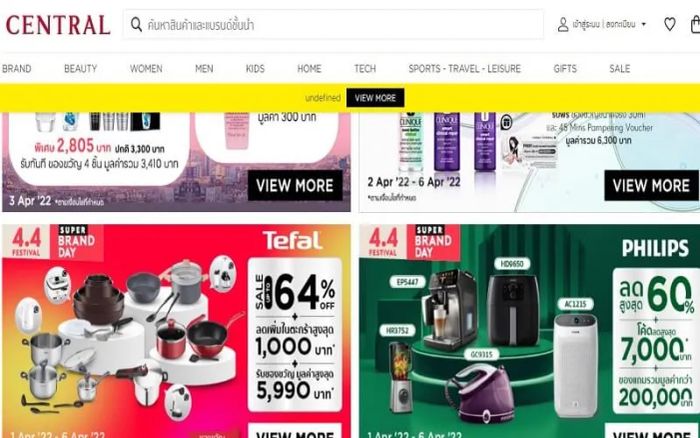Open SPORTS - TRAVEL - LEISURE menu
This screenshot has height=438, width=700.
point(464,69)
